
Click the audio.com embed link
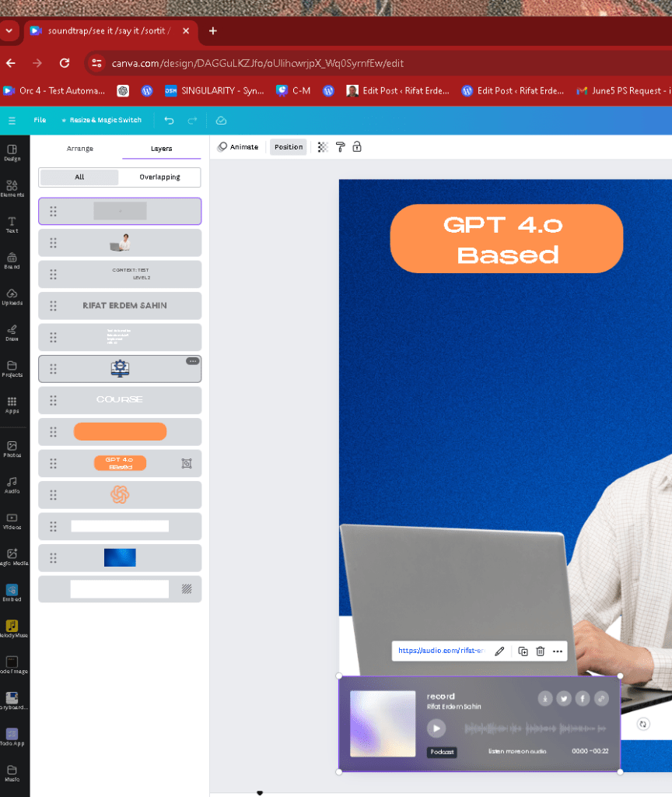point(440,651)
